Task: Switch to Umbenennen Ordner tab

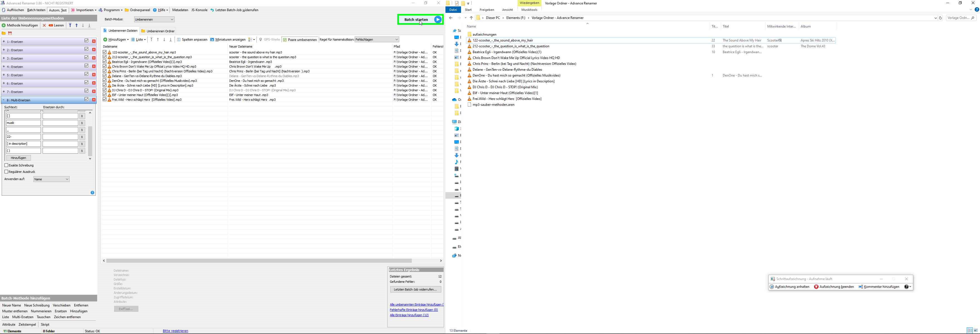Action: (x=158, y=31)
